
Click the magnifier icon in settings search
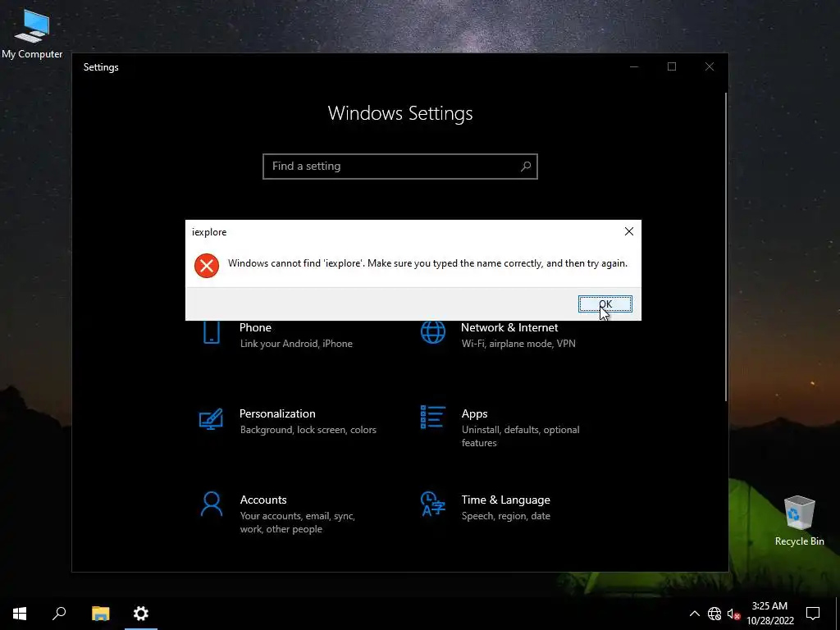click(526, 166)
